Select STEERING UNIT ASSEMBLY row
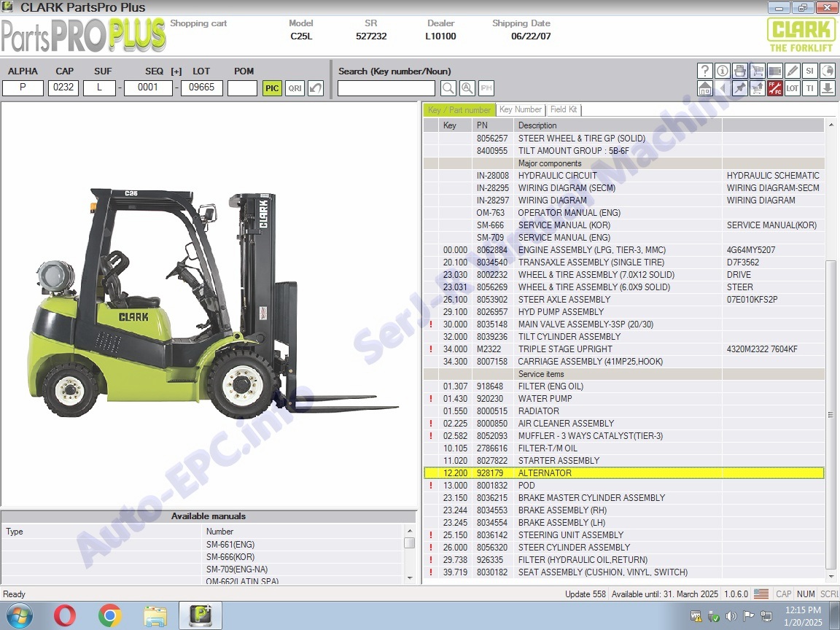Viewport: 840px width, 630px height. coord(623,535)
